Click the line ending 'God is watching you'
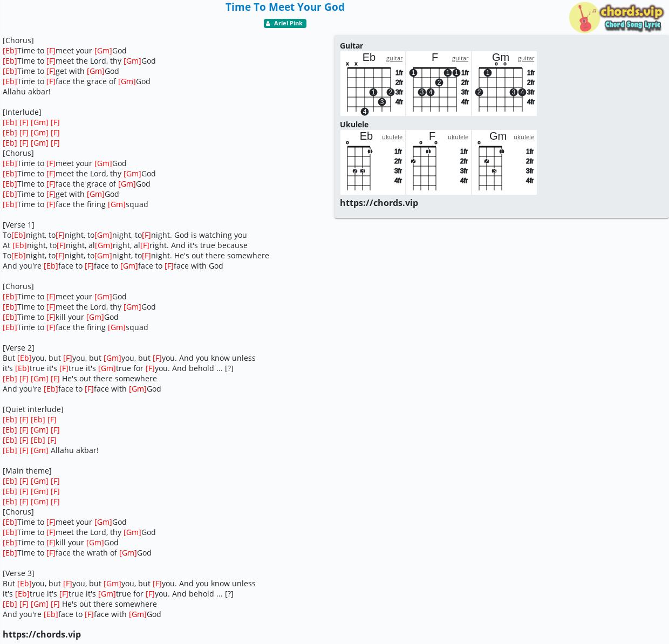Image resolution: width=669 pixels, height=644 pixels. click(x=125, y=235)
